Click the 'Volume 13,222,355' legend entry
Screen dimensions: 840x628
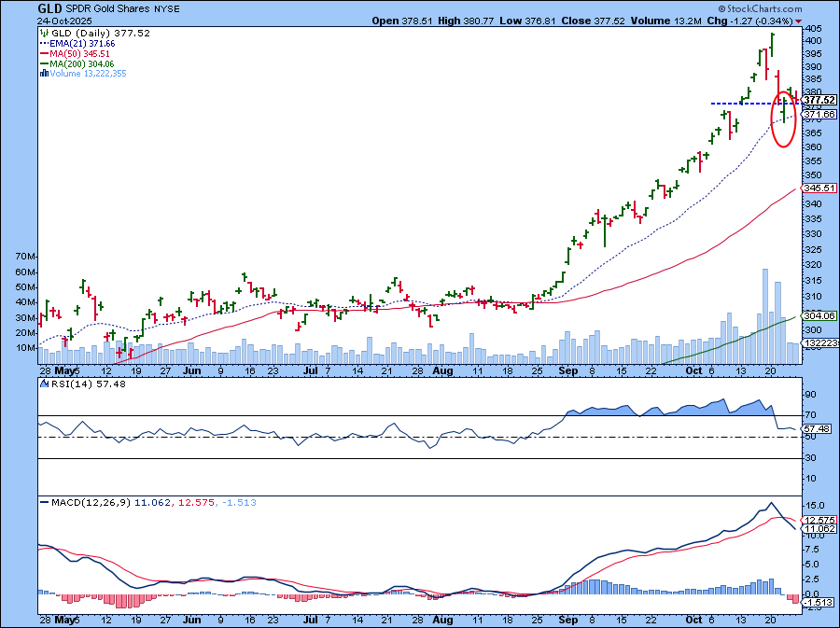pyautogui.click(x=88, y=74)
